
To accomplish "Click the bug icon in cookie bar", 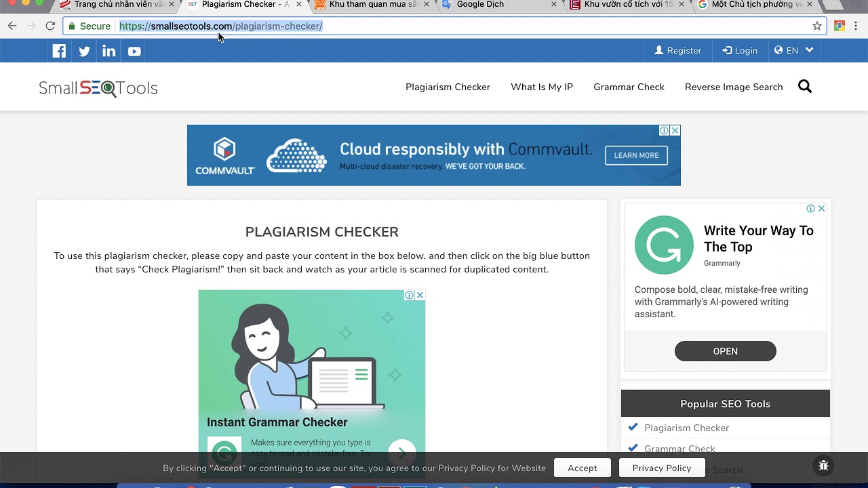I will click(823, 466).
